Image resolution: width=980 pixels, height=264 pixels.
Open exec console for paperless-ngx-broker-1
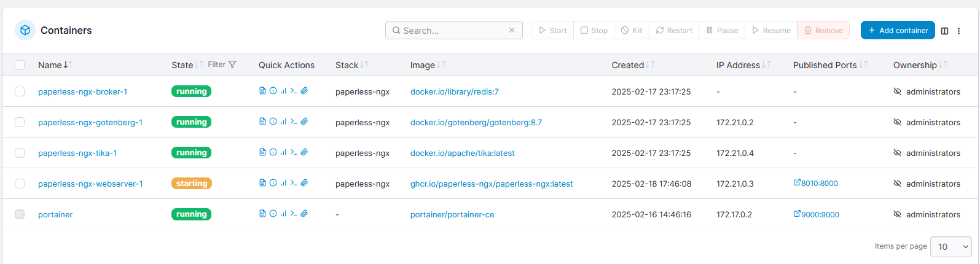[x=294, y=91]
